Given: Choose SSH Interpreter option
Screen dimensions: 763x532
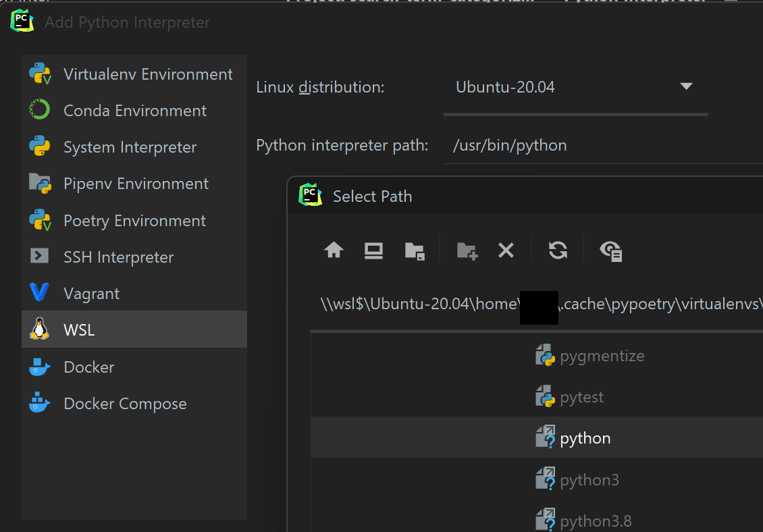Looking at the screenshot, I should click(x=134, y=257).
